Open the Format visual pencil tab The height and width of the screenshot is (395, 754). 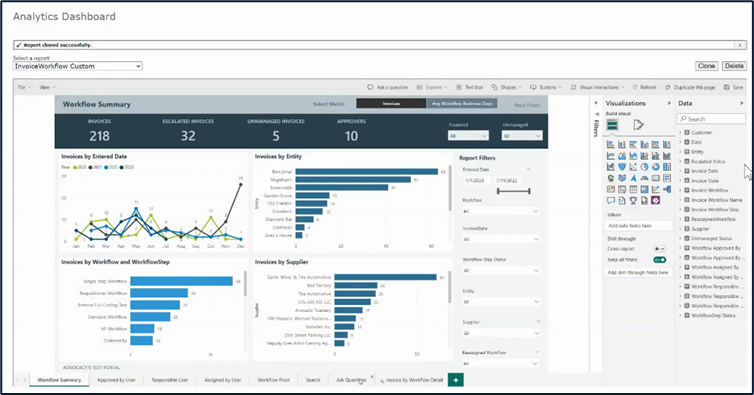click(638, 125)
